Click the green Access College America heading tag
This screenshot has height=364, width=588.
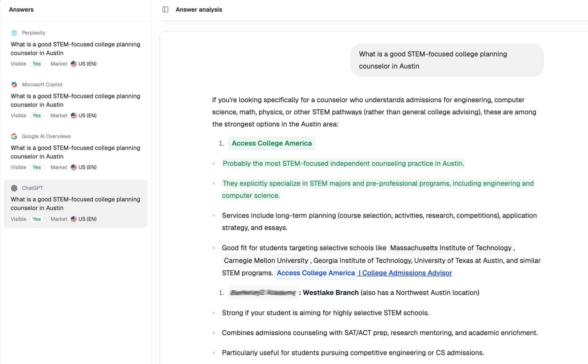coord(272,143)
